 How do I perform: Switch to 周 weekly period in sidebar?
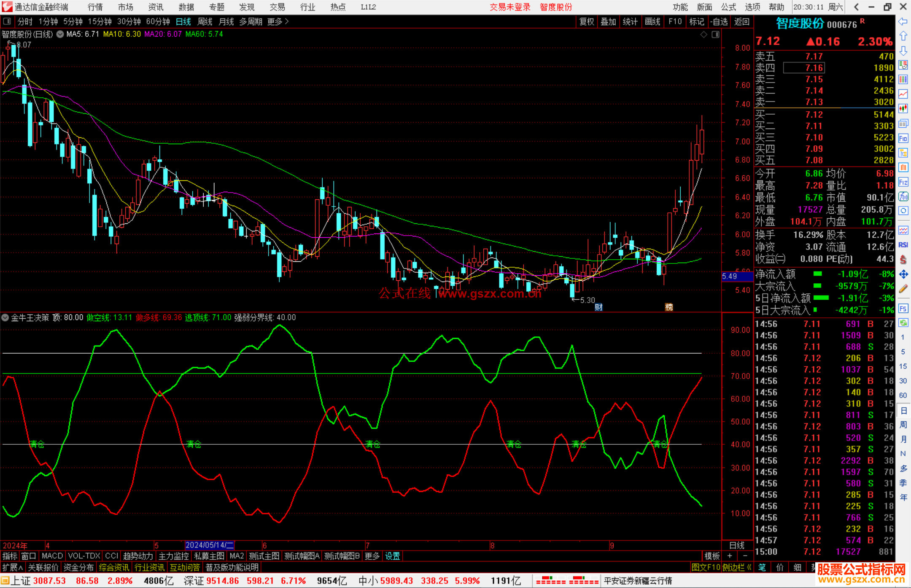pos(903,425)
